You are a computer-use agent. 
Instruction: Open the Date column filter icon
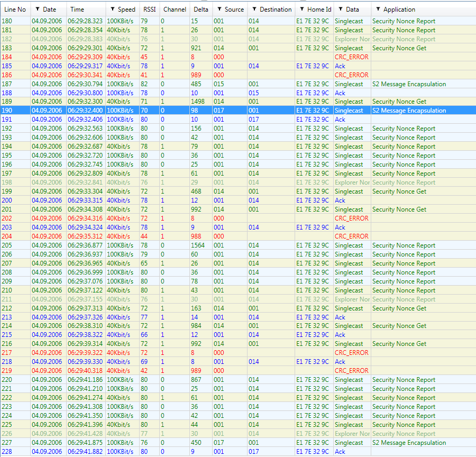point(38,9)
